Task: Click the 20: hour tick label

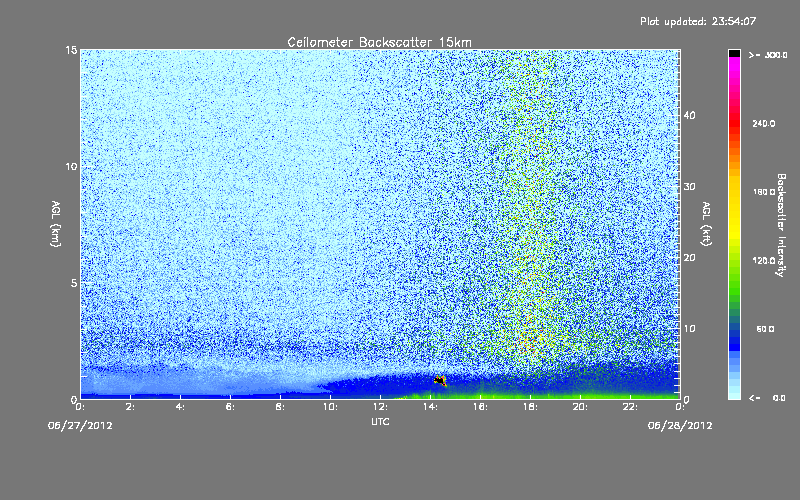Action: pyautogui.click(x=581, y=407)
